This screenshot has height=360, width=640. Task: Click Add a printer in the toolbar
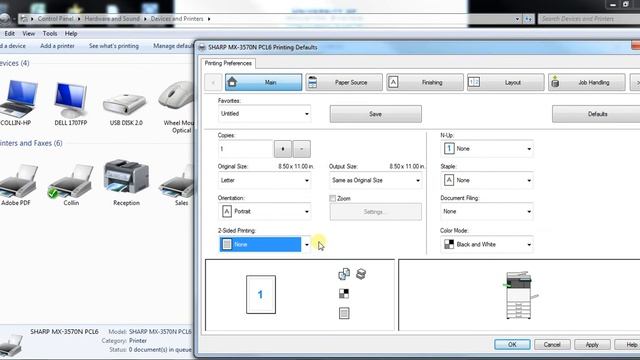[x=57, y=46]
